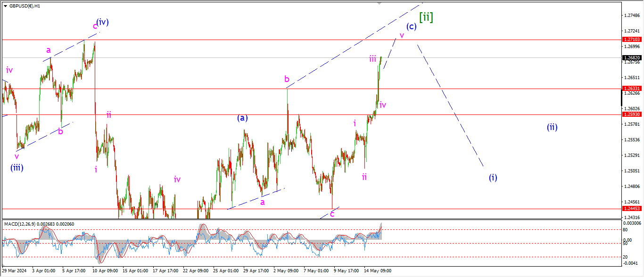The image size is (644, 277).
Task: Select the green [ii] wave label
Action: [x=426, y=17]
